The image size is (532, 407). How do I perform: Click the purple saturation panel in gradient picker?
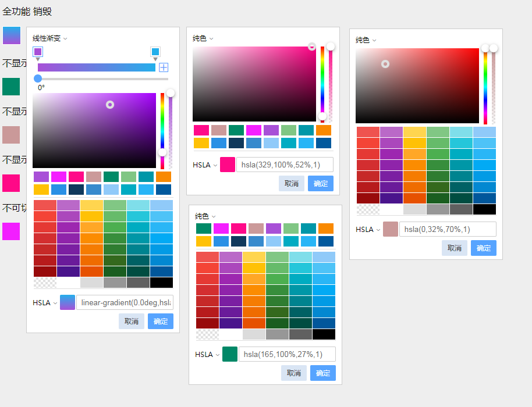pyautogui.click(x=94, y=130)
